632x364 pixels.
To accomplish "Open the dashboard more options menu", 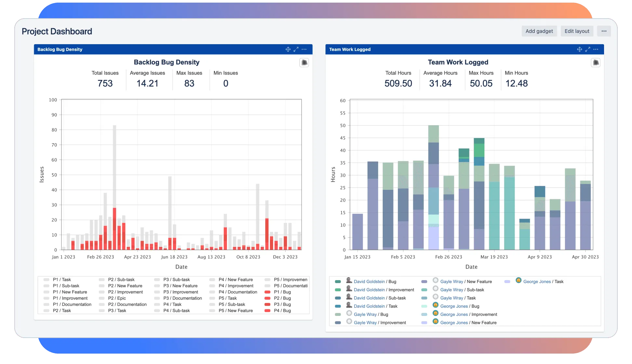I will (x=604, y=31).
